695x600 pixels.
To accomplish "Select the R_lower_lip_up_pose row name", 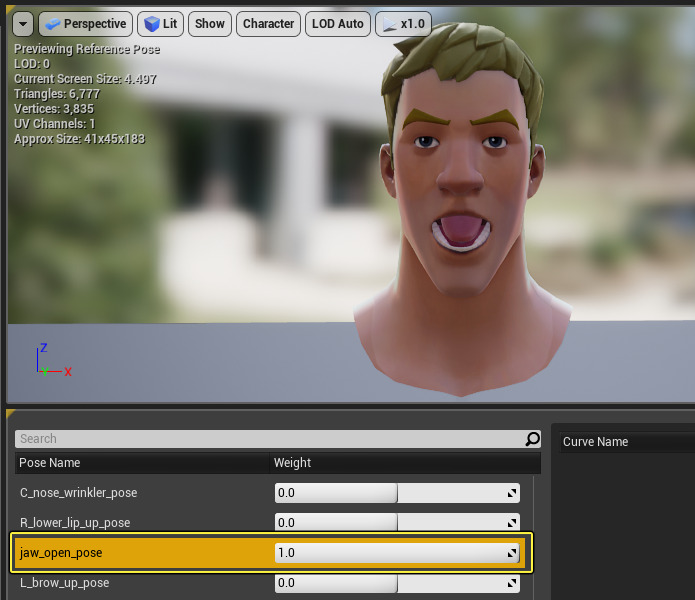I will point(75,523).
